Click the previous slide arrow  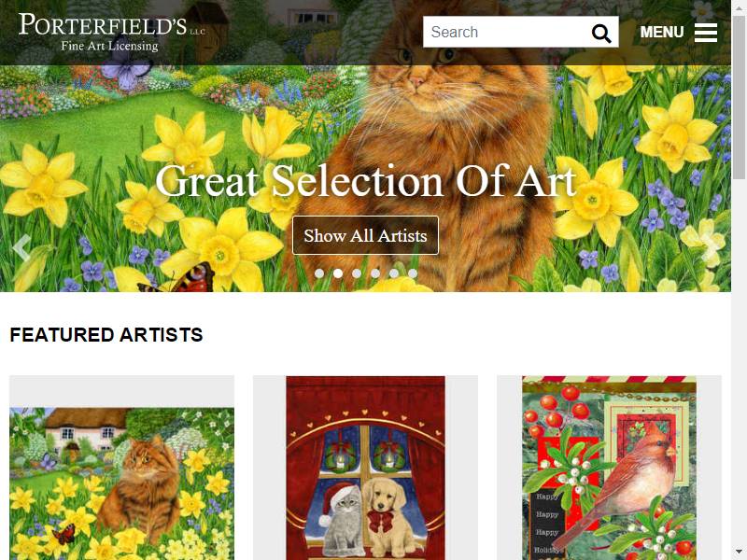point(21,247)
